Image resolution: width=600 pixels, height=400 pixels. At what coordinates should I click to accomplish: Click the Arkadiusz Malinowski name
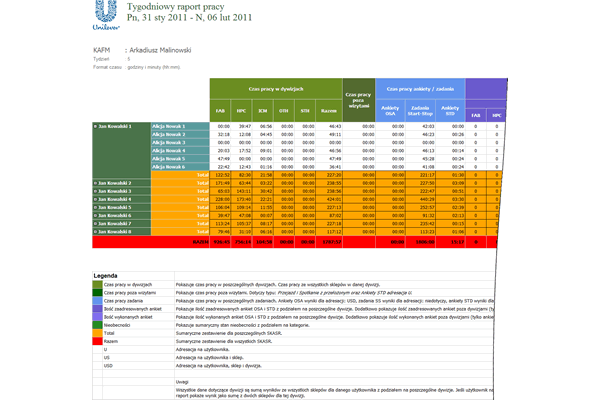[x=160, y=50]
